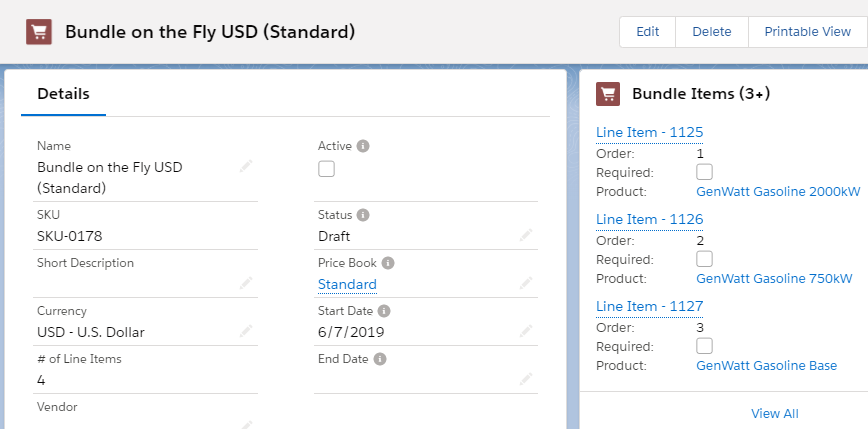Click View All bundle items
Image resolution: width=868 pixels, height=429 pixels.
774,413
